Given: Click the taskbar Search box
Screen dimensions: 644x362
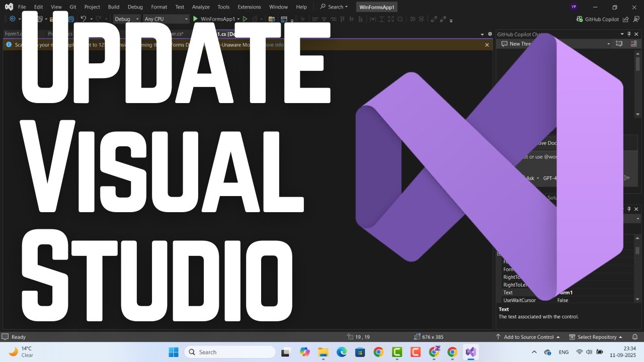Looking at the screenshot, I should pyautogui.click(x=229, y=352).
